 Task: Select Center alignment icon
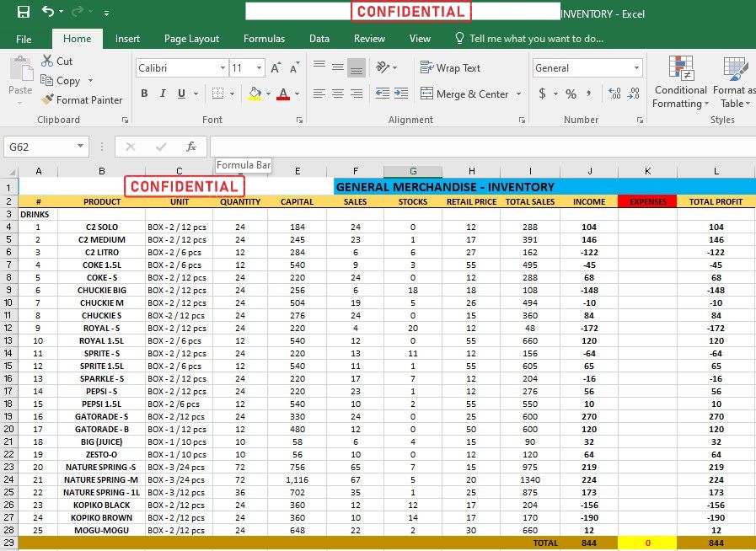pos(338,94)
